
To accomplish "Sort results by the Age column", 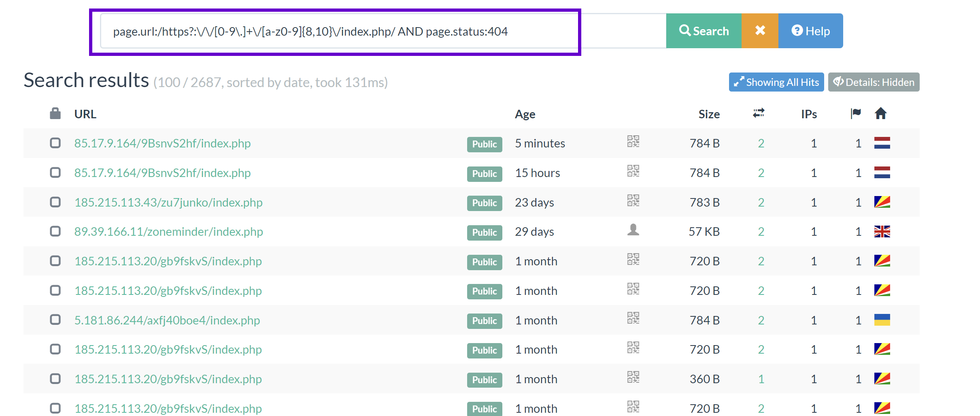I will coord(525,114).
